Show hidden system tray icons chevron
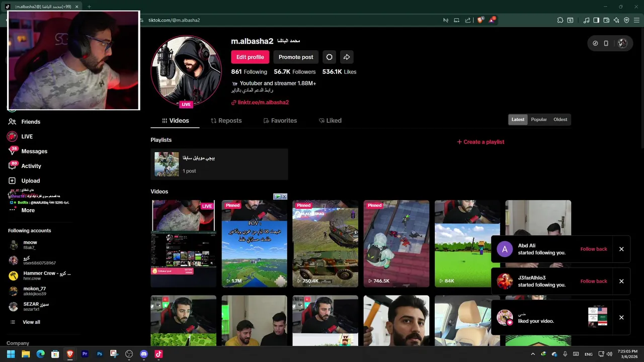644x362 pixels. pyautogui.click(x=533, y=354)
